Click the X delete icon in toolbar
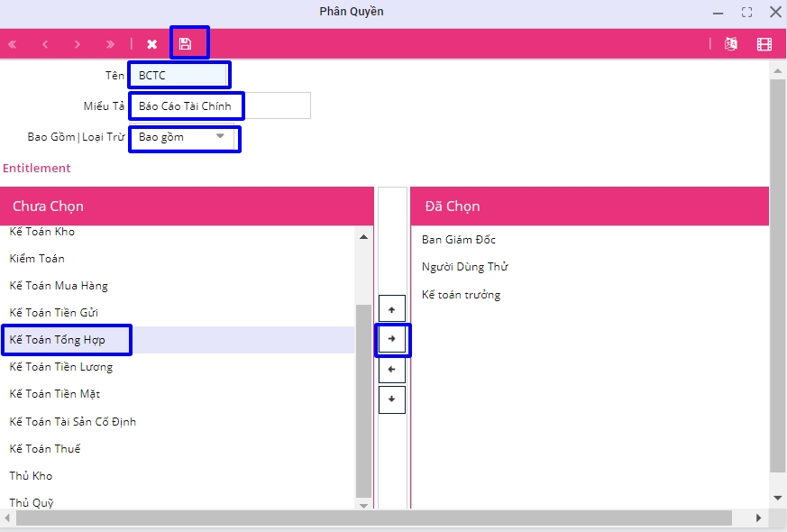 click(152, 44)
